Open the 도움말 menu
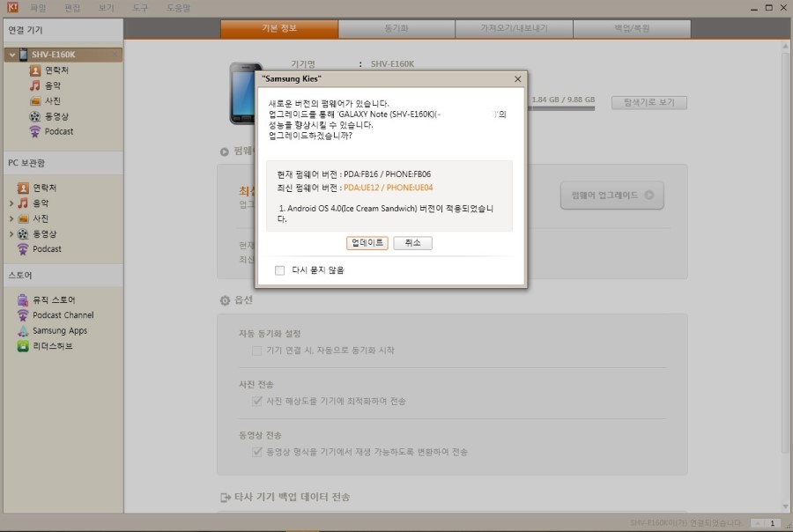Image resolution: width=793 pixels, height=532 pixels. click(x=179, y=8)
